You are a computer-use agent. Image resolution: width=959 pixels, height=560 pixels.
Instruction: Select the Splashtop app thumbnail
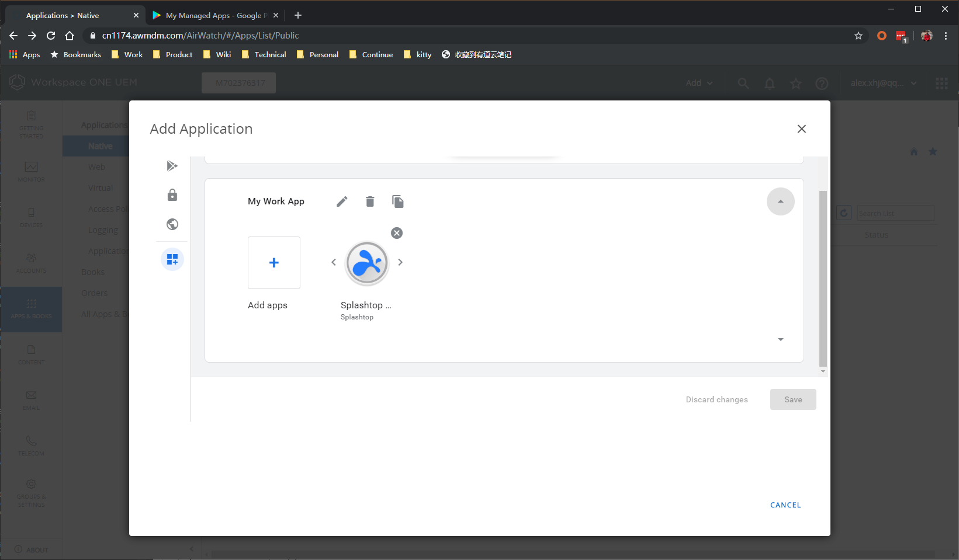[x=367, y=263]
